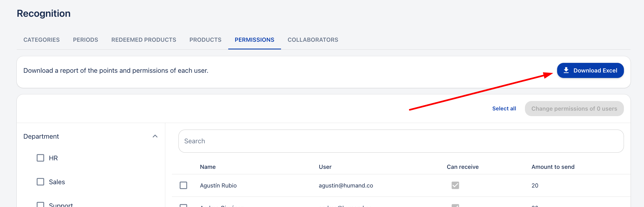Select the Permissions tab
Viewport: 644px width, 207px height.
click(254, 40)
